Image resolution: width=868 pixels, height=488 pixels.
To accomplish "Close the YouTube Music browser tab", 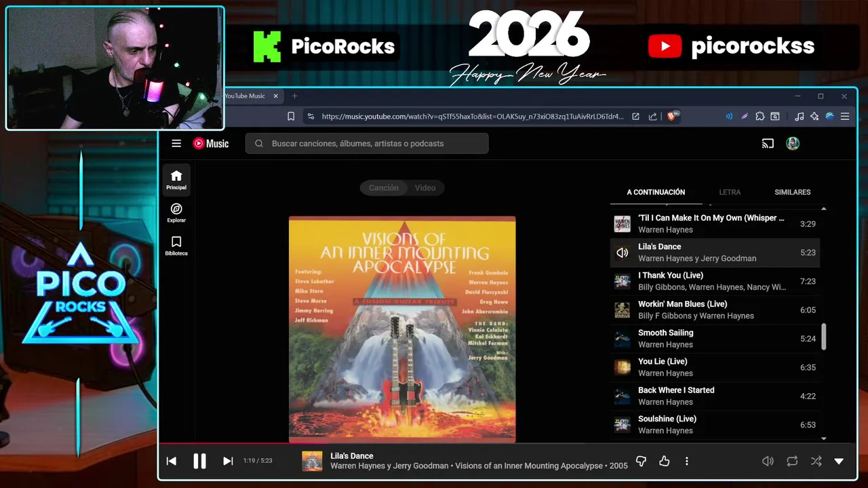I will tap(275, 96).
